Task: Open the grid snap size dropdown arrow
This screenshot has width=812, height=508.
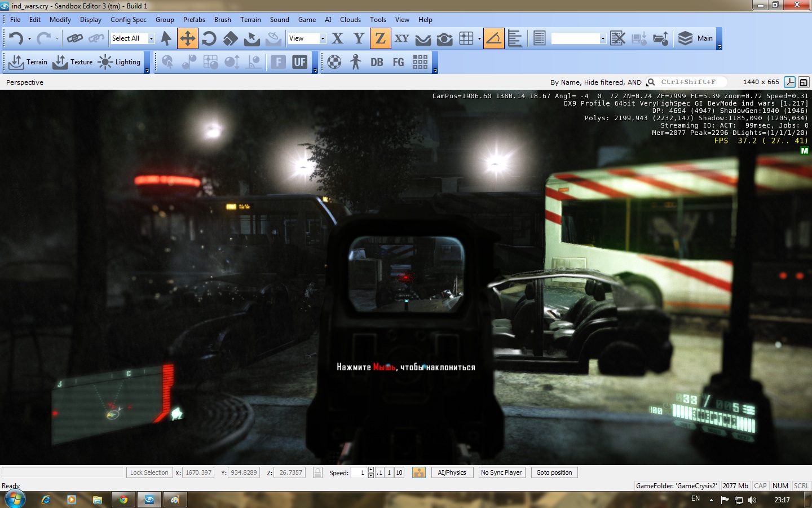Action: pyautogui.click(x=479, y=38)
